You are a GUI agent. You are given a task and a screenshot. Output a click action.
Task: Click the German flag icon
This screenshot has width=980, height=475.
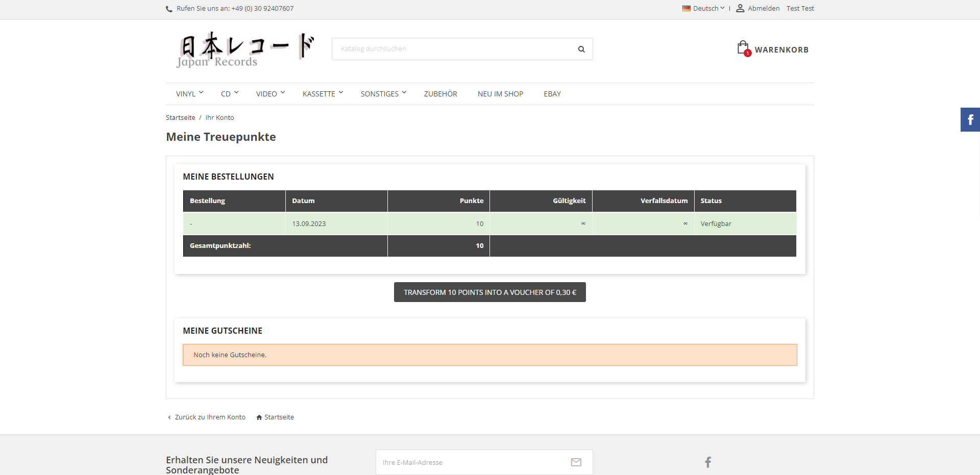tap(687, 8)
